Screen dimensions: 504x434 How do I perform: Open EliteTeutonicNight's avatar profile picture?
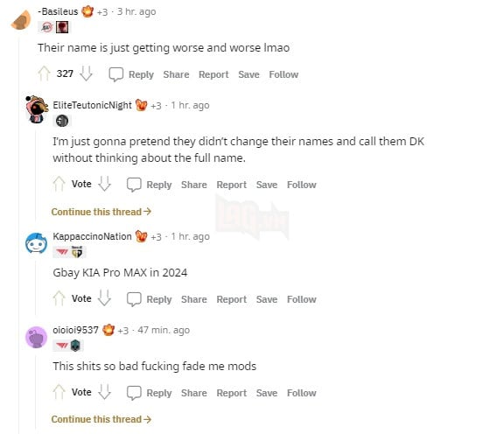tap(37, 109)
